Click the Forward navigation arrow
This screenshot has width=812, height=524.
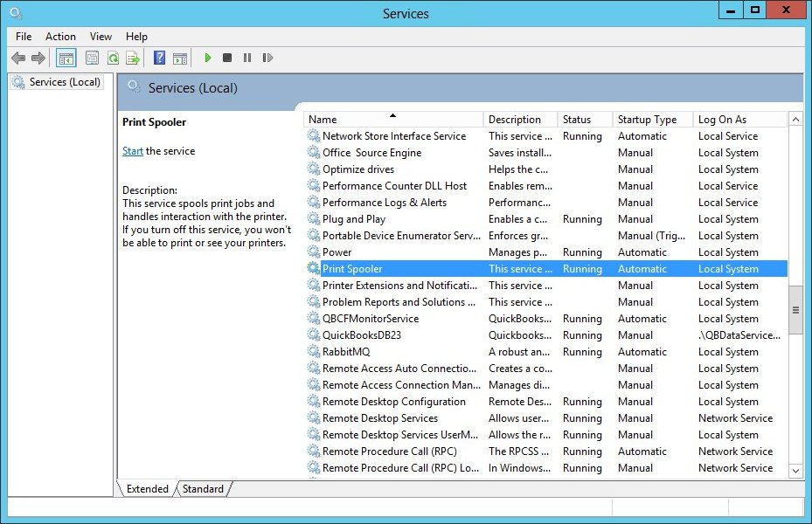point(37,58)
